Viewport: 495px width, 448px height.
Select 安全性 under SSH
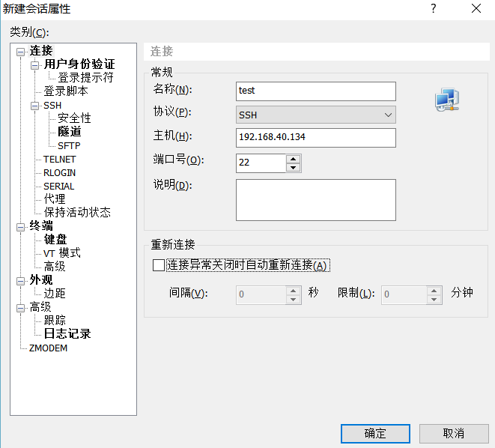click(x=74, y=118)
